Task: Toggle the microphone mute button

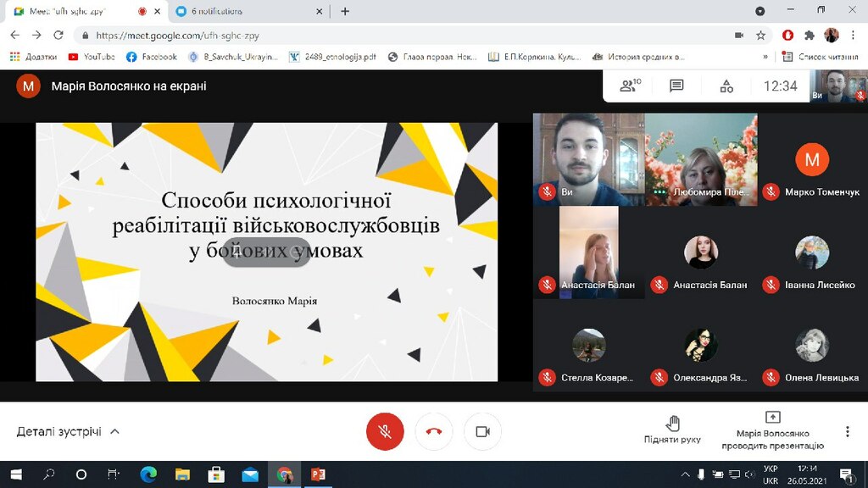Action: click(x=385, y=431)
